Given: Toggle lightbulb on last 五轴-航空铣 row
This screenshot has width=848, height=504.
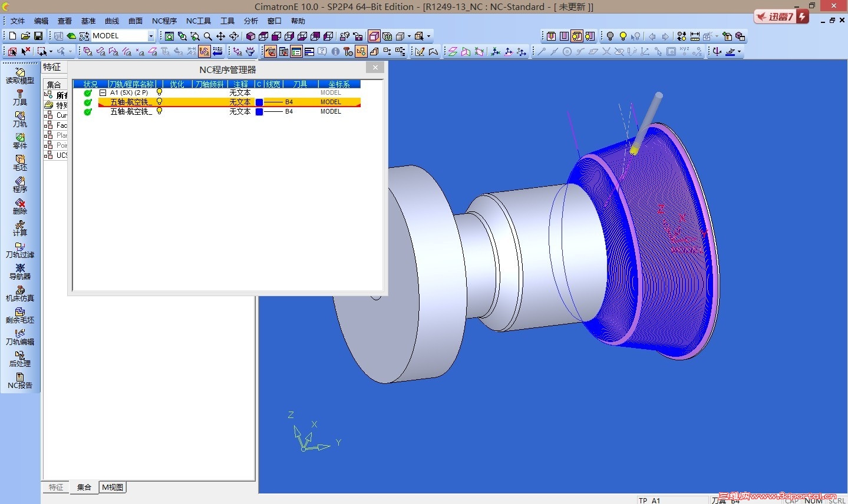Looking at the screenshot, I should coord(159,111).
